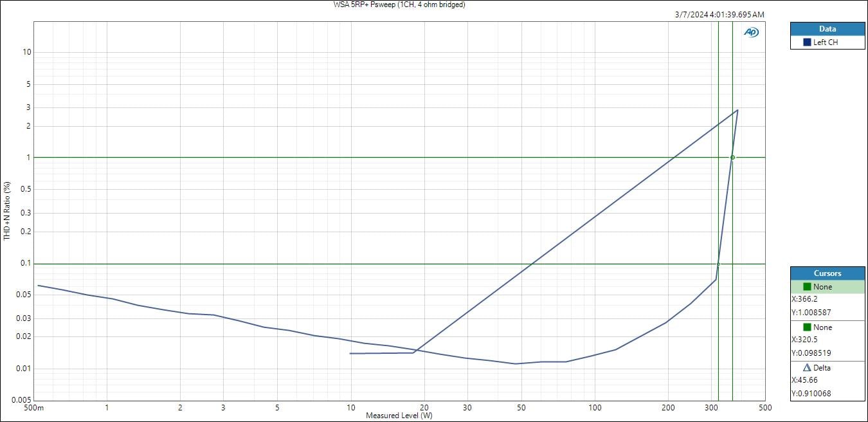Click the THD+N Ratio (%) axis title
Screen dimensions: 868x422
7,210
